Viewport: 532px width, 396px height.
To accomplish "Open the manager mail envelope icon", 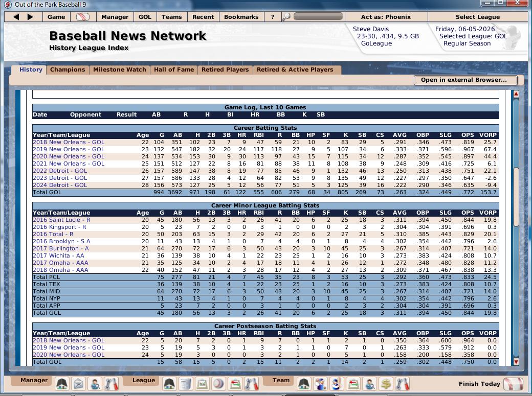I will click(x=78, y=383).
